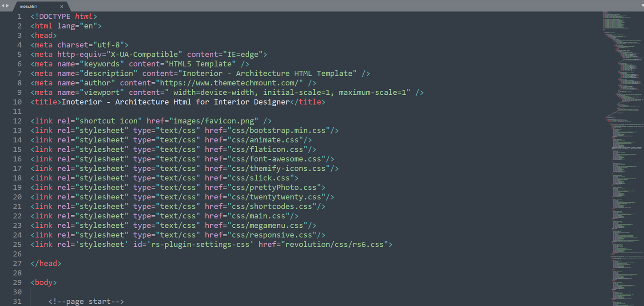Click "revolution/css/rs6.css" href
This screenshot has height=306, width=644.
pos(334,245)
